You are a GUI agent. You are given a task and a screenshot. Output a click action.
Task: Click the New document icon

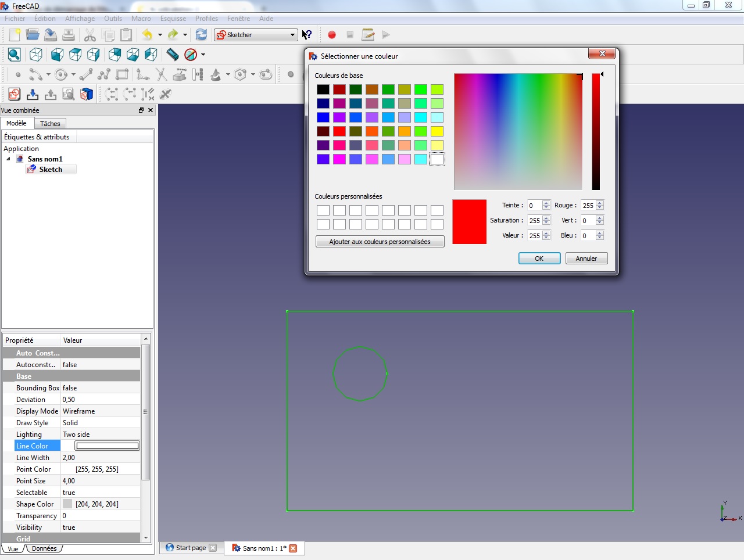coord(15,35)
